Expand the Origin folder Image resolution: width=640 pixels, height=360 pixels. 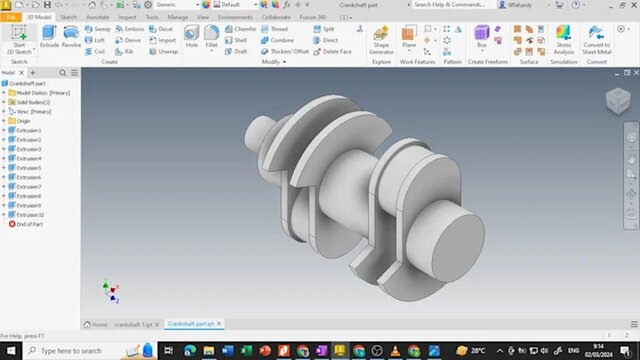tap(4, 121)
